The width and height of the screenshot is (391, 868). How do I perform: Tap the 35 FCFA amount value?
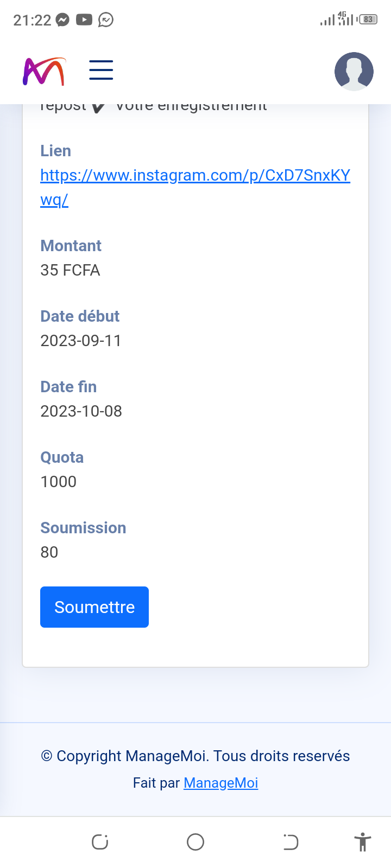coord(70,270)
